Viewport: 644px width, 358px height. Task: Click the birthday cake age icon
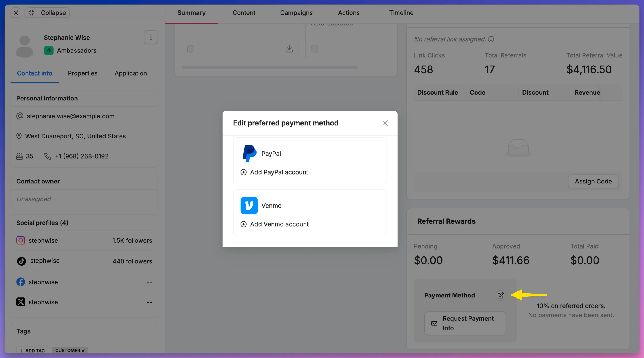pyautogui.click(x=19, y=156)
